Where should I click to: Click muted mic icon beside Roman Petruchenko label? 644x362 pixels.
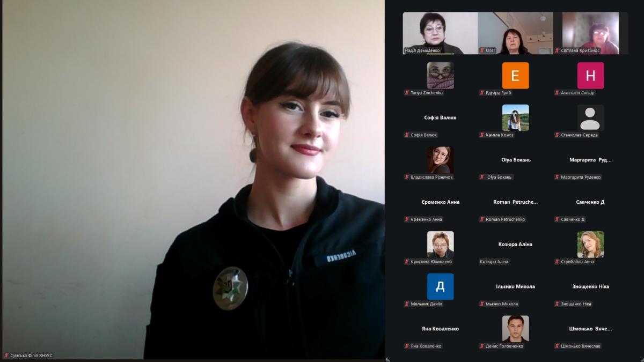point(482,219)
